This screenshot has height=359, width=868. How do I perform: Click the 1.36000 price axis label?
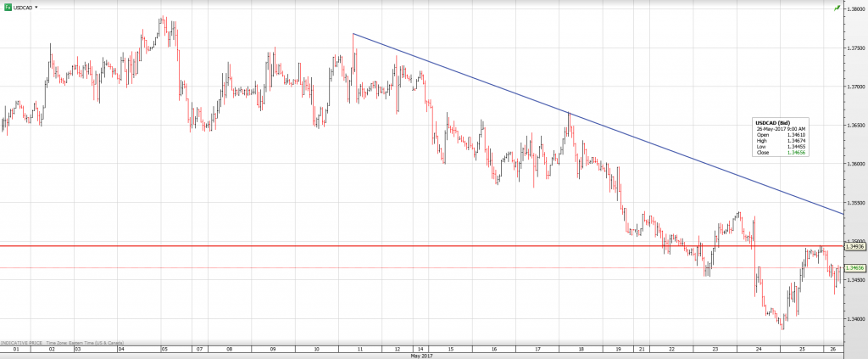click(x=854, y=164)
